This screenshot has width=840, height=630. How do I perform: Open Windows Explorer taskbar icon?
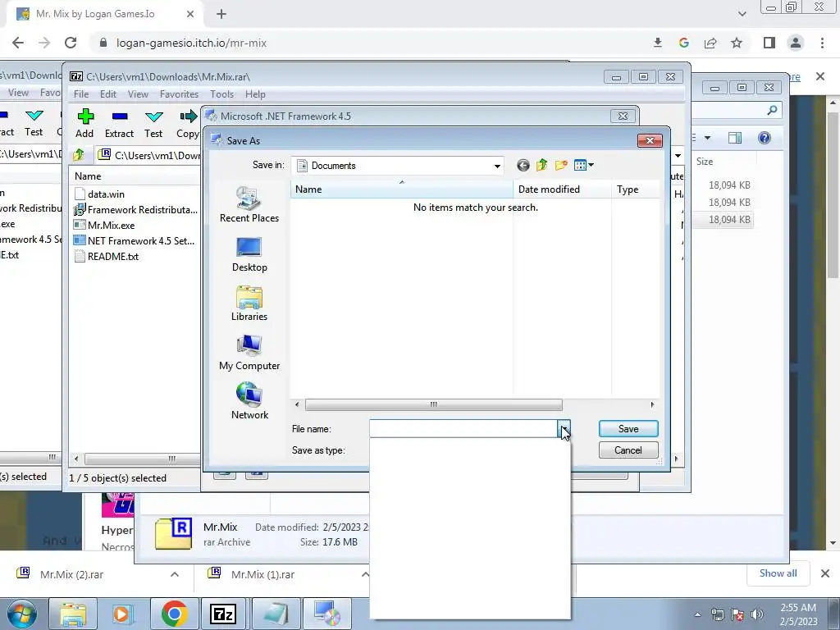[x=73, y=614]
